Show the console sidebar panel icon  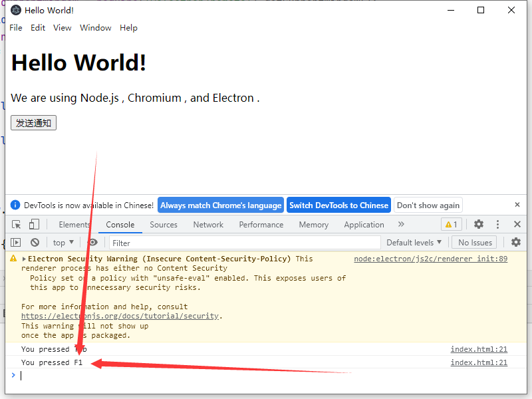coord(15,242)
